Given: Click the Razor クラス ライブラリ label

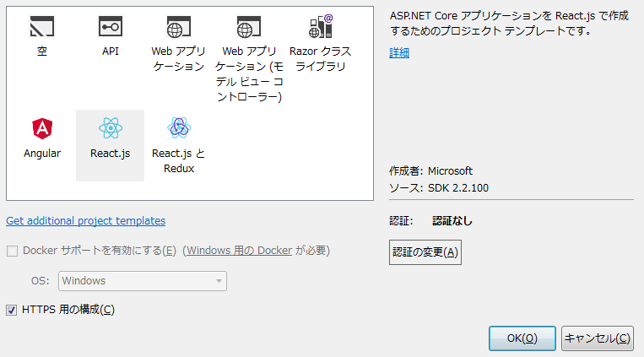Looking at the screenshot, I should click(321, 59).
